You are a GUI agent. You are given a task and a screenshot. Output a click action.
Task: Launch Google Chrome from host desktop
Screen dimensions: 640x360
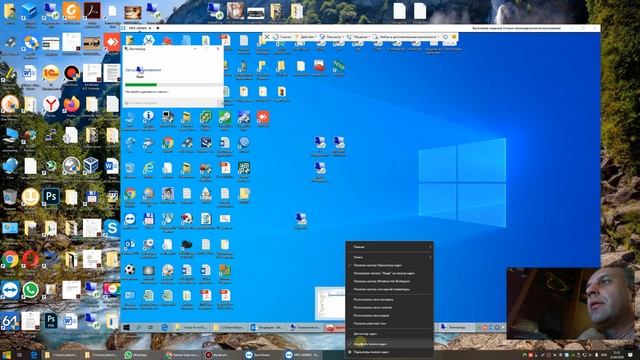(10, 259)
